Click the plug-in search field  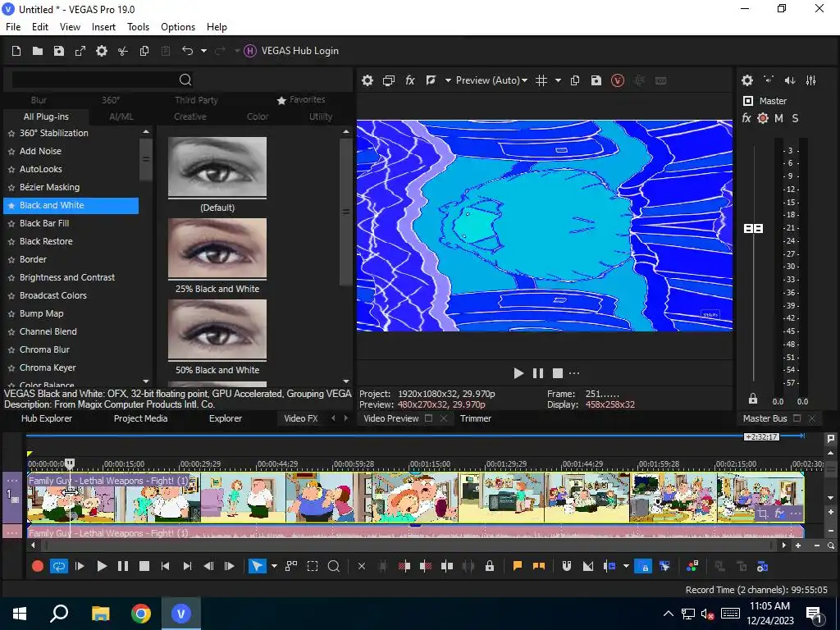[95, 80]
